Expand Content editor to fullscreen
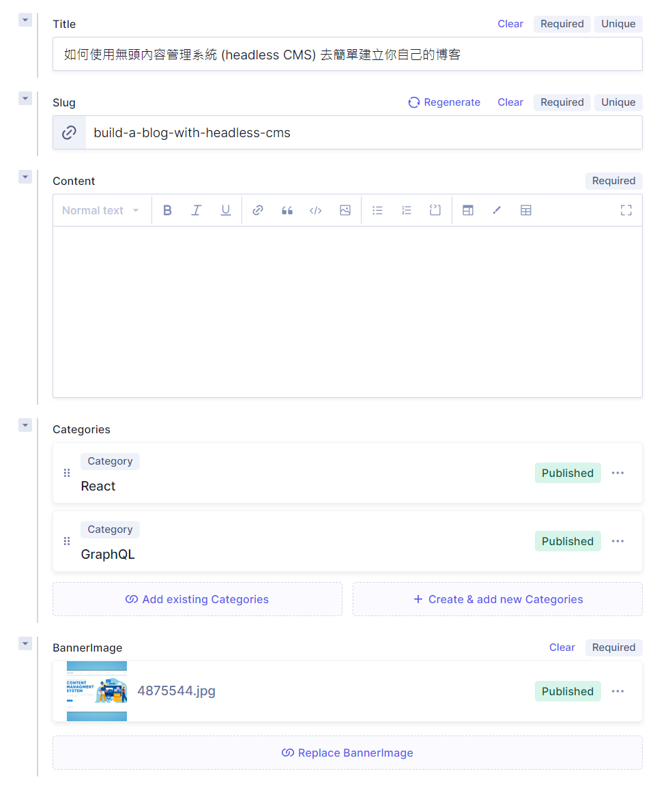The height and width of the screenshot is (786, 672). [626, 211]
